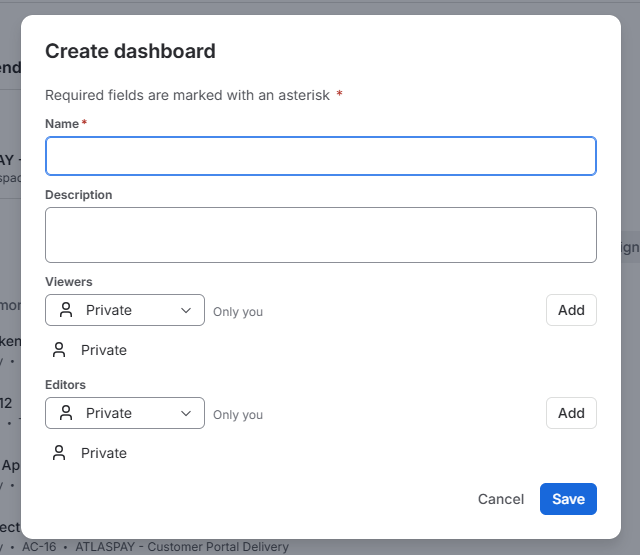Click person icon beside Private under Editors list
The width and height of the screenshot is (640, 555).
[x=59, y=453]
